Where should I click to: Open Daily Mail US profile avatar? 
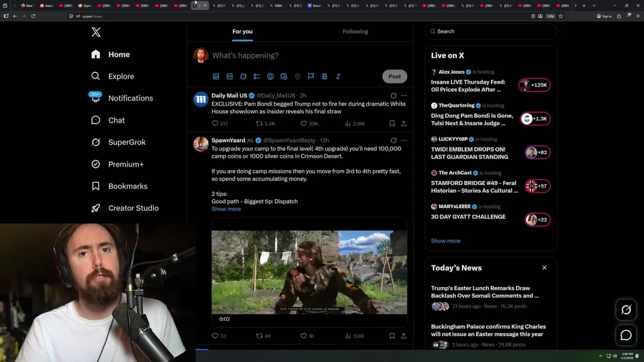pyautogui.click(x=201, y=100)
